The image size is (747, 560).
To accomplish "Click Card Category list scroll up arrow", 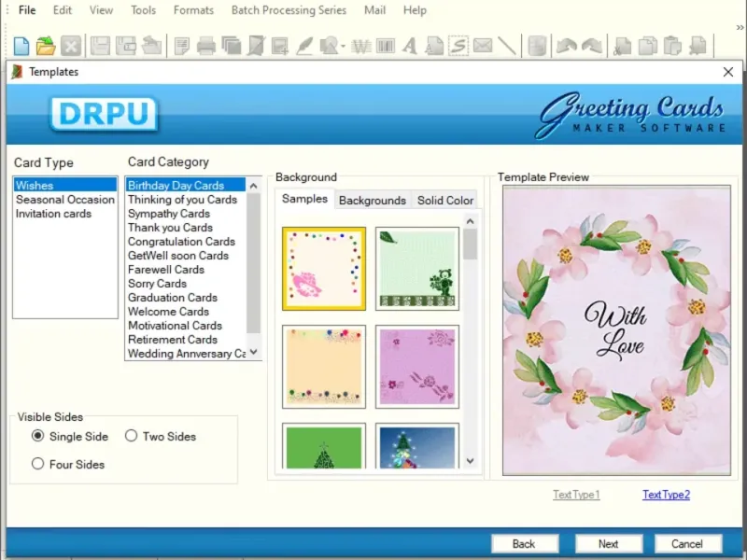I will pyautogui.click(x=253, y=186).
